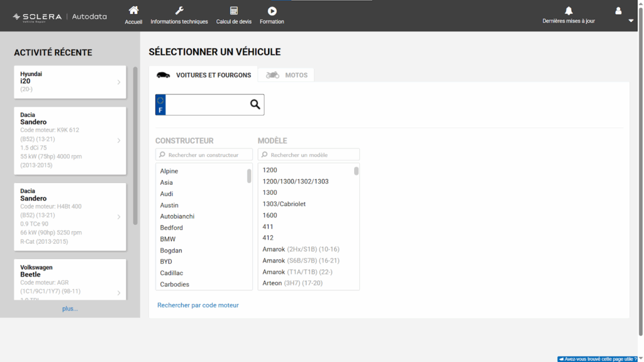This screenshot has height=362, width=644.
Task: Select Dacia Sandero 0.9 TCe 90 card
Action: [x=70, y=217]
